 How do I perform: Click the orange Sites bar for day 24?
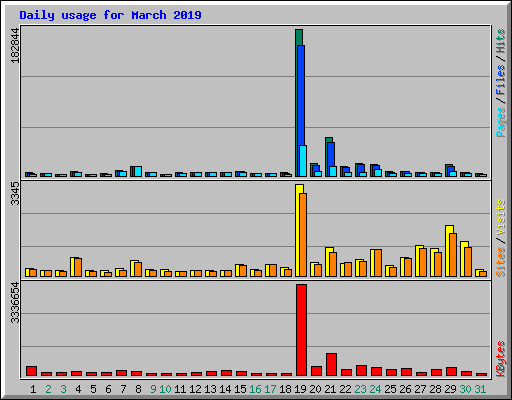[378, 263]
